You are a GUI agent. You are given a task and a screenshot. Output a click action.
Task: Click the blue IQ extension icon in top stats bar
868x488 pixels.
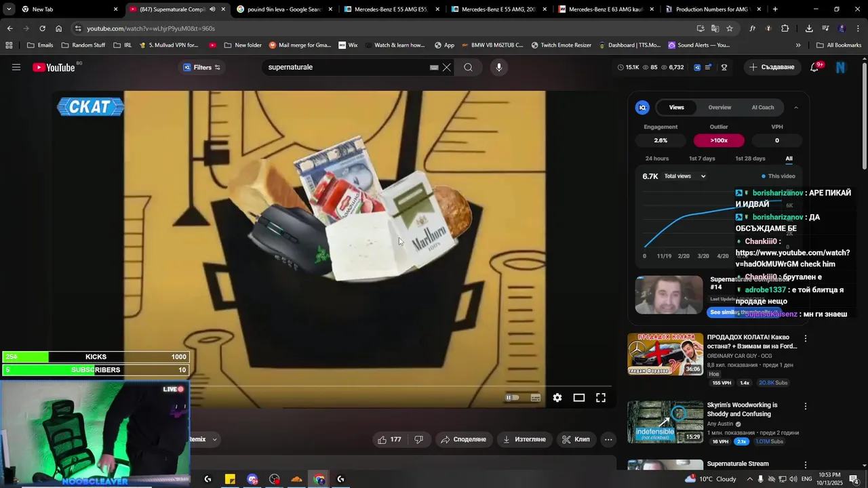(697, 67)
